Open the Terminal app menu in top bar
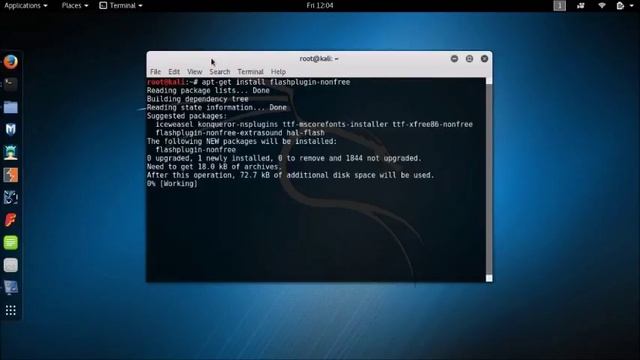The image size is (640, 360). tap(121, 5)
